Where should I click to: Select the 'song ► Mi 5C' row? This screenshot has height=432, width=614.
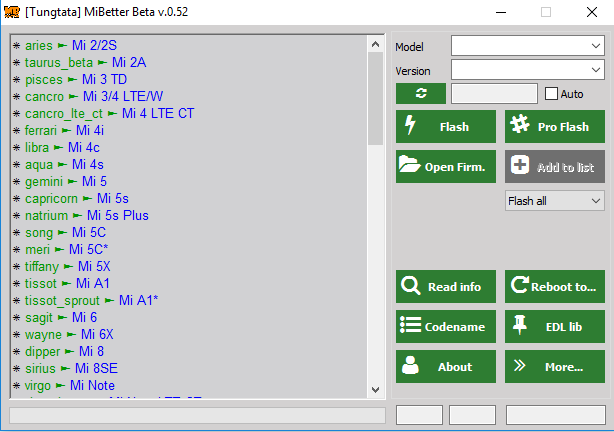point(189,233)
